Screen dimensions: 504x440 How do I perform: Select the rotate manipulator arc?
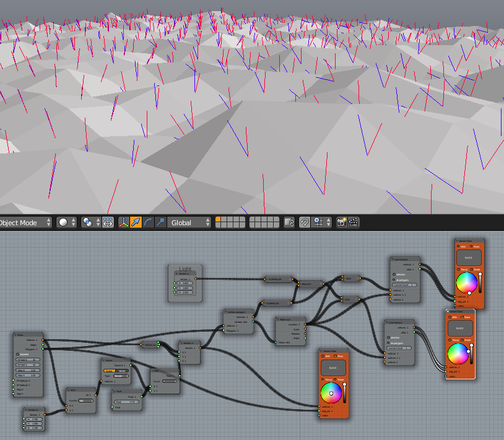click(148, 223)
